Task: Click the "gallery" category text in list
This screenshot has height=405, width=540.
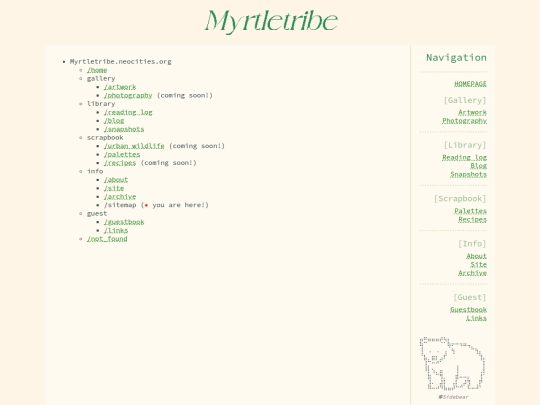Action: 101,79
